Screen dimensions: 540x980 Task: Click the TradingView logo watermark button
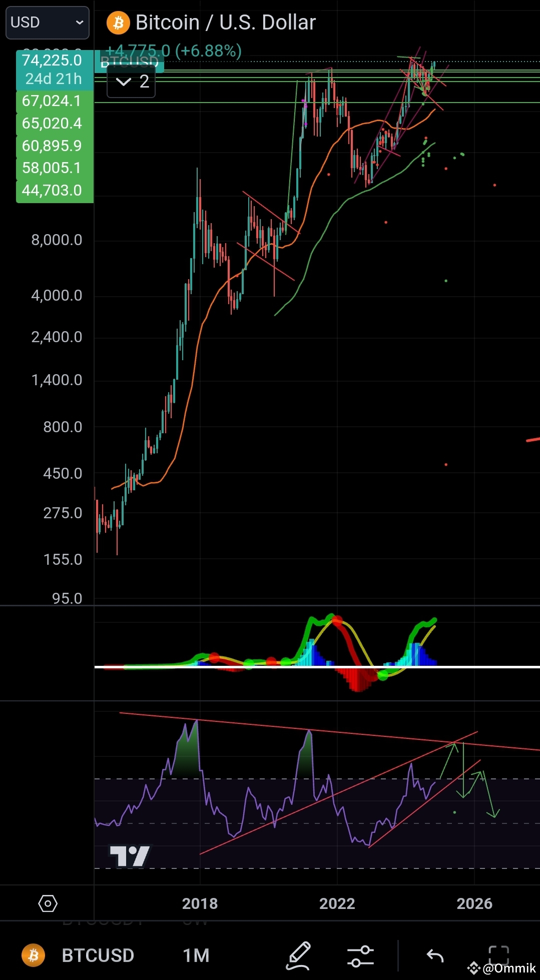click(130, 856)
